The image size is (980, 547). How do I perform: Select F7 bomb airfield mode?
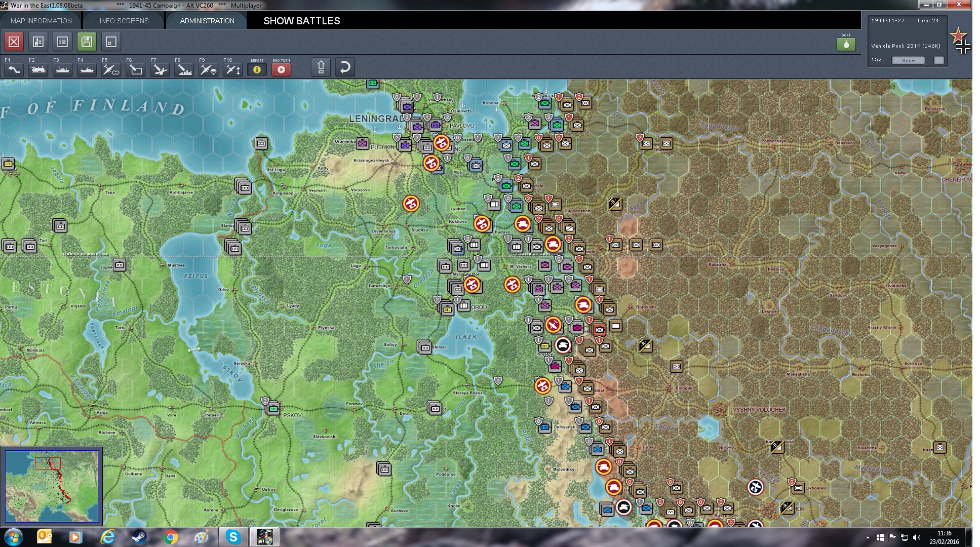point(160,69)
